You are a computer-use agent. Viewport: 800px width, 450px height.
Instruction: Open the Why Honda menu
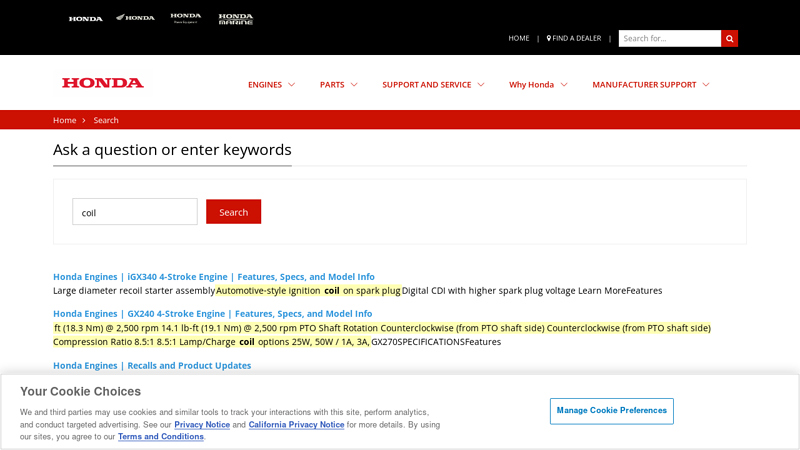point(538,85)
